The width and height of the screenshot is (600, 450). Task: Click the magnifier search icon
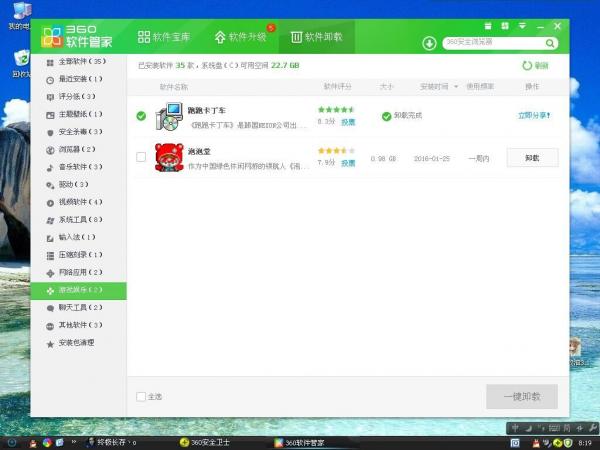click(x=550, y=43)
